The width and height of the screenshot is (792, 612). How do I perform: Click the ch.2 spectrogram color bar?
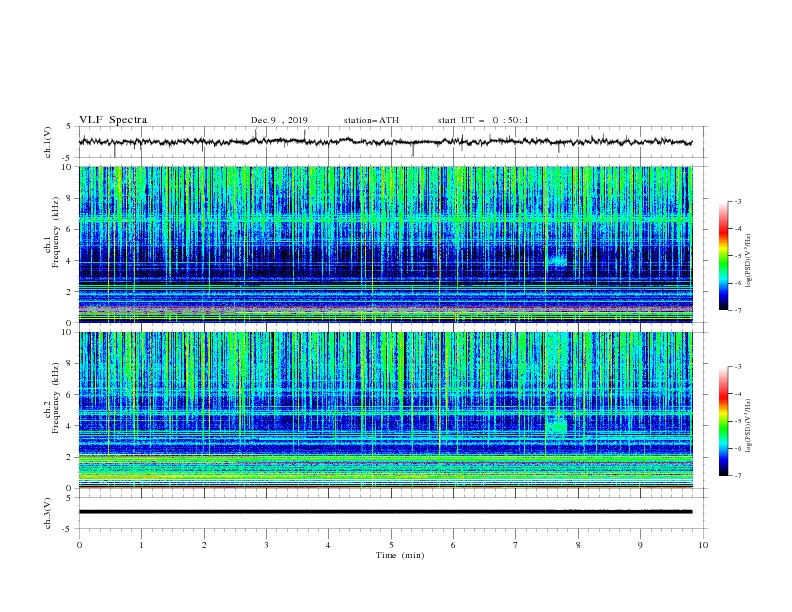click(723, 421)
